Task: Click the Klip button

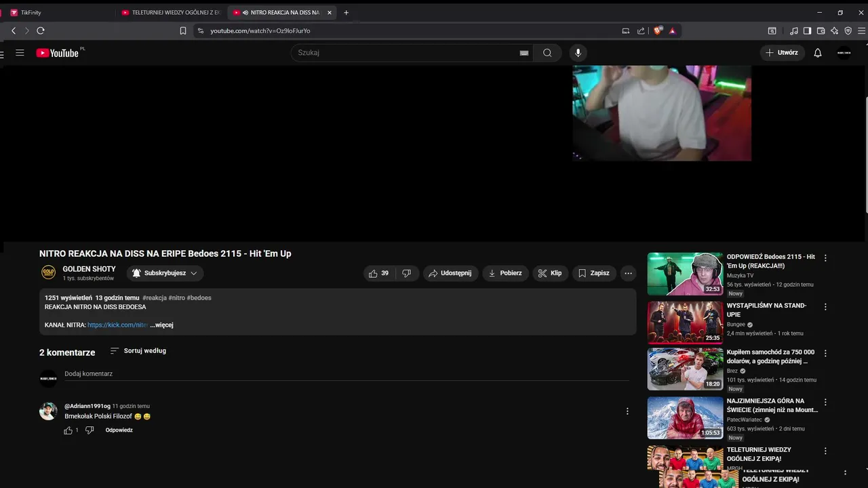Action: [550, 273]
